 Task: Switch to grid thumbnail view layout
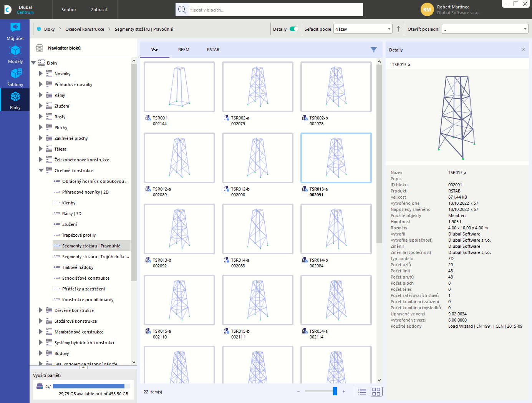pos(376,391)
